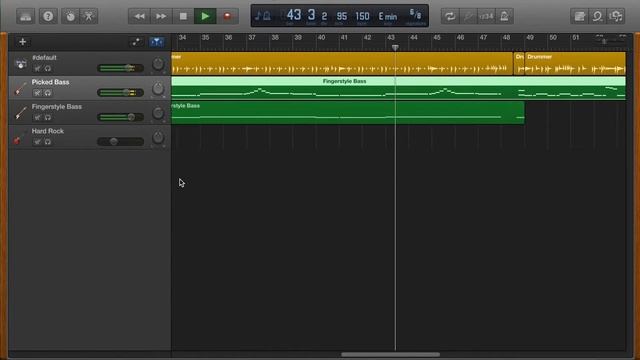Image resolution: width=640 pixels, height=360 pixels.
Task: Mute the Hard Rock track
Action: (38, 142)
